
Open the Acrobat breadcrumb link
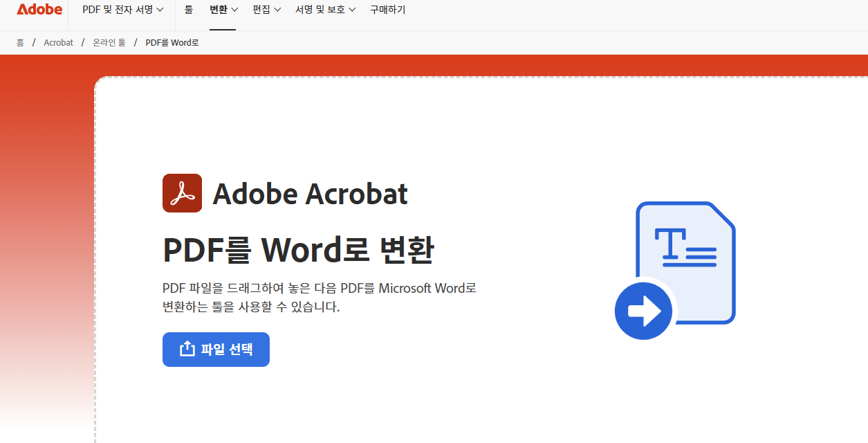point(58,43)
